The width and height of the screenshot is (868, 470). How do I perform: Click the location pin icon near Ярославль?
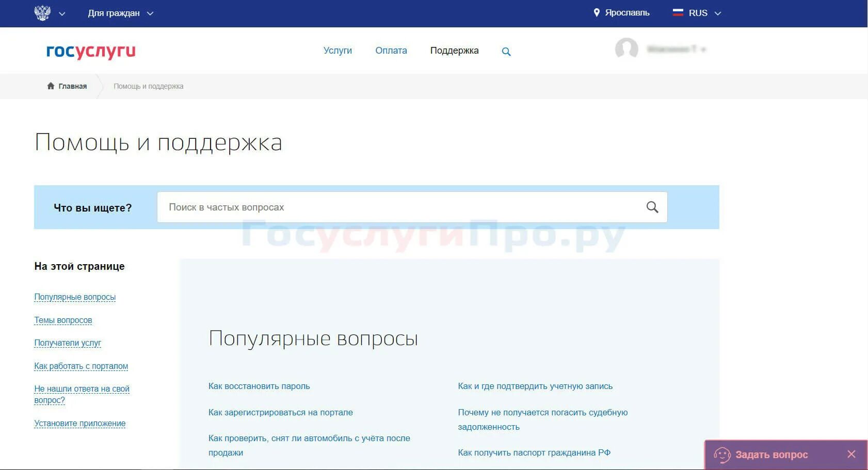coord(597,13)
